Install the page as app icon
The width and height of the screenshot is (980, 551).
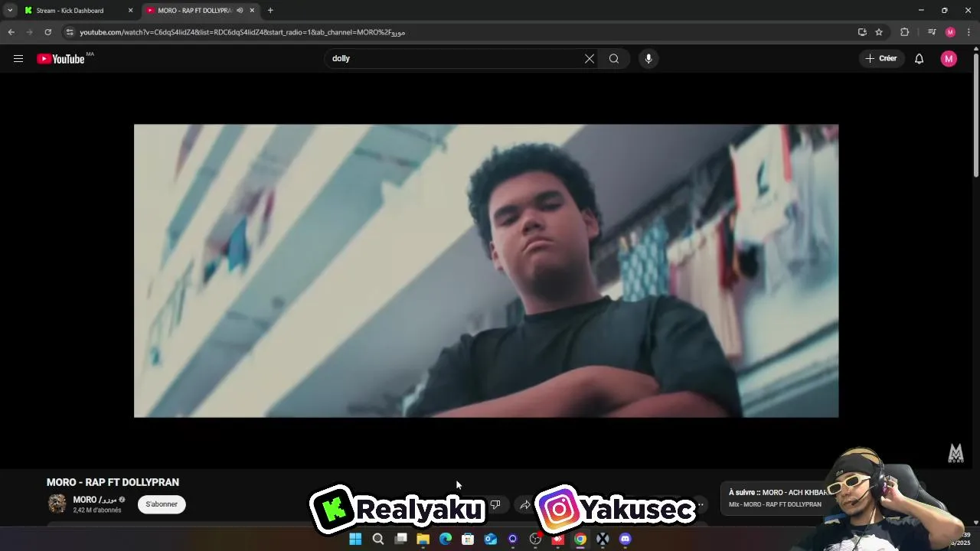pyautogui.click(x=862, y=32)
